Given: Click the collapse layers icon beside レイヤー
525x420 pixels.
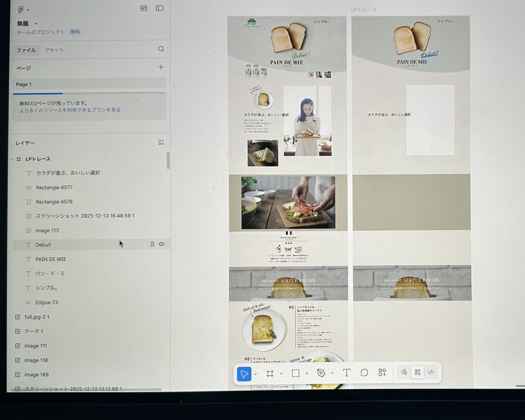Looking at the screenshot, I should (x=161, y=143).
